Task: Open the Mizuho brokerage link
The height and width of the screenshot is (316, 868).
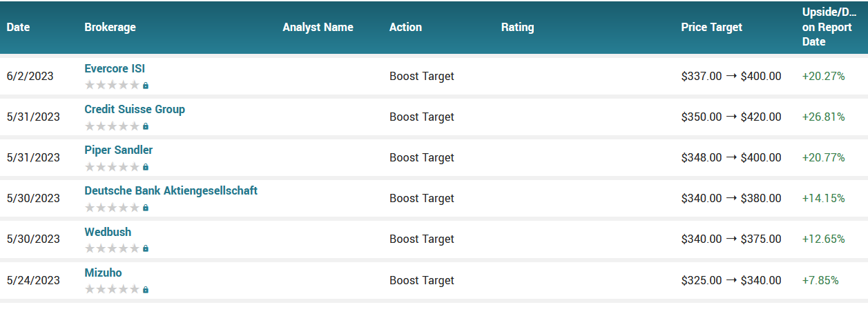Action: pyautogui.click(x=103, y=273)
